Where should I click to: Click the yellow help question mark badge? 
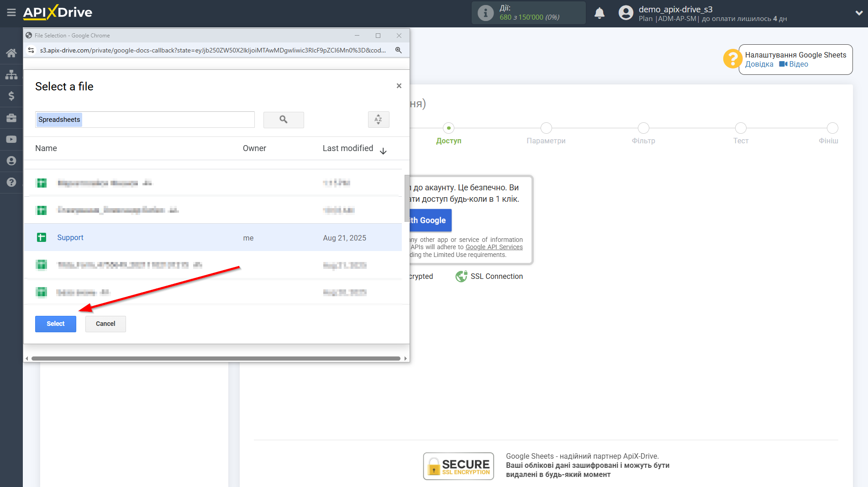[x=732, y=59]
